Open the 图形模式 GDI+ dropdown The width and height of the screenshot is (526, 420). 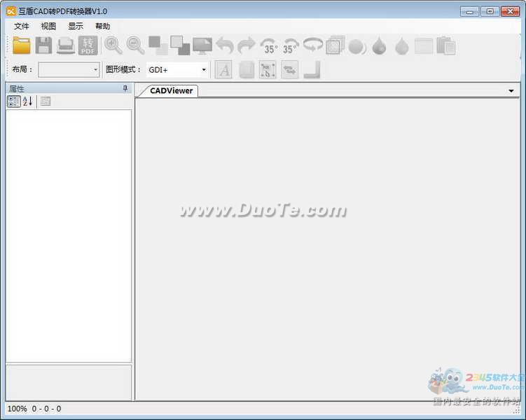[177, 70]
